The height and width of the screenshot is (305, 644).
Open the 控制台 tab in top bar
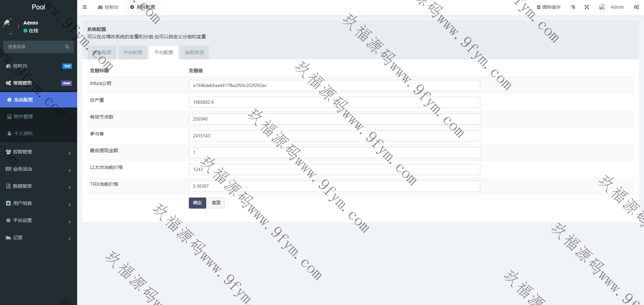pos(108,7)
